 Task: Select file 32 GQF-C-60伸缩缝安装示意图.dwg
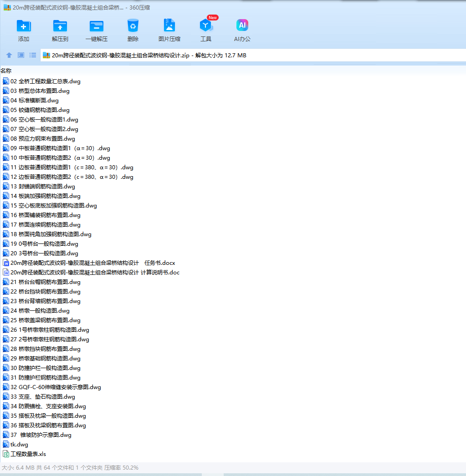pyautogui.click(x=51, y=387)
